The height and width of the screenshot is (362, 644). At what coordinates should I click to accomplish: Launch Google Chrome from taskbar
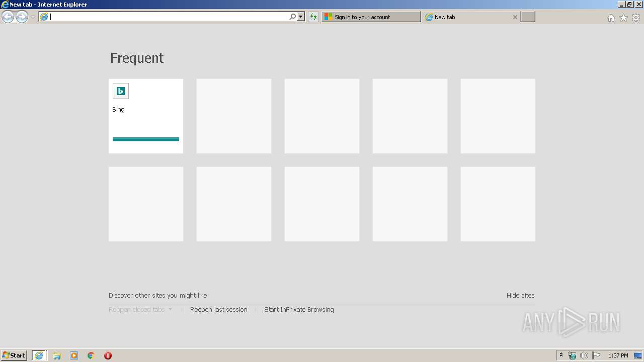(91, 355)
